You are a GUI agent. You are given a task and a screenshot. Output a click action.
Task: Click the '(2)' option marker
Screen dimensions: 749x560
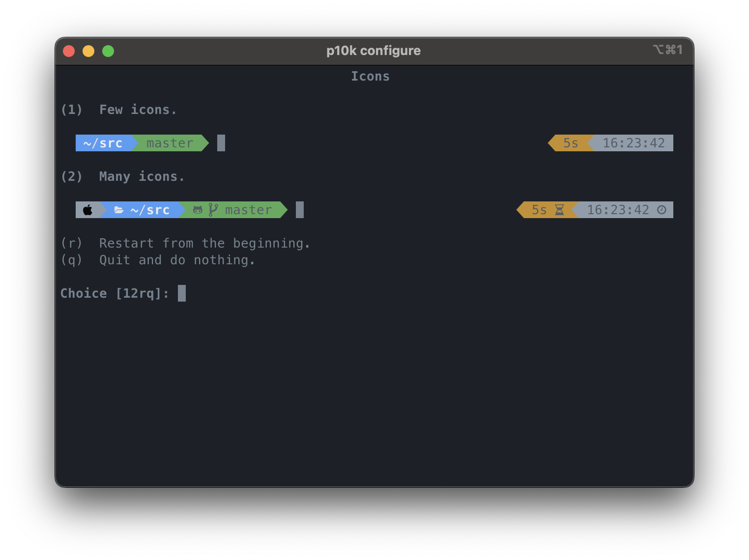click(72, 176)
